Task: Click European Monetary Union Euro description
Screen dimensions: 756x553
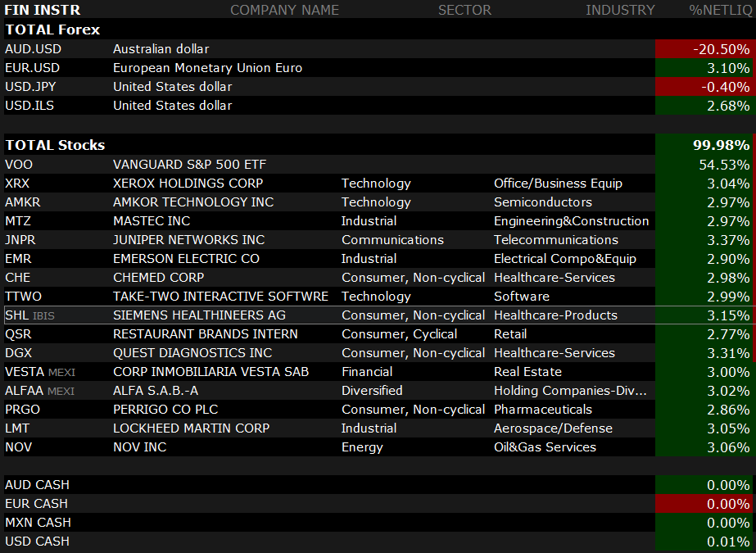Action: tap(208, 67)
